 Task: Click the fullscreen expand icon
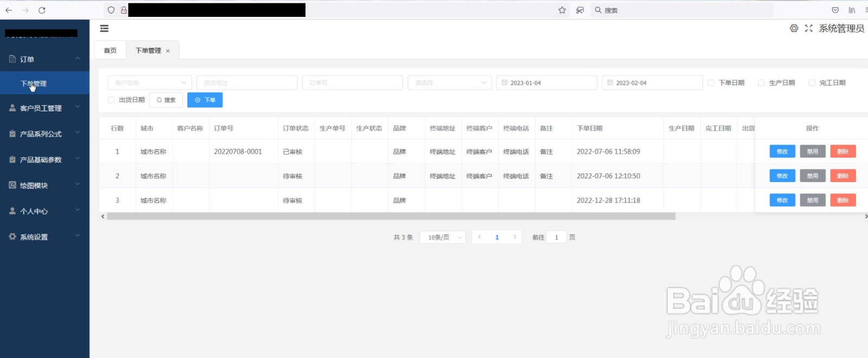(x=809, y=28)
